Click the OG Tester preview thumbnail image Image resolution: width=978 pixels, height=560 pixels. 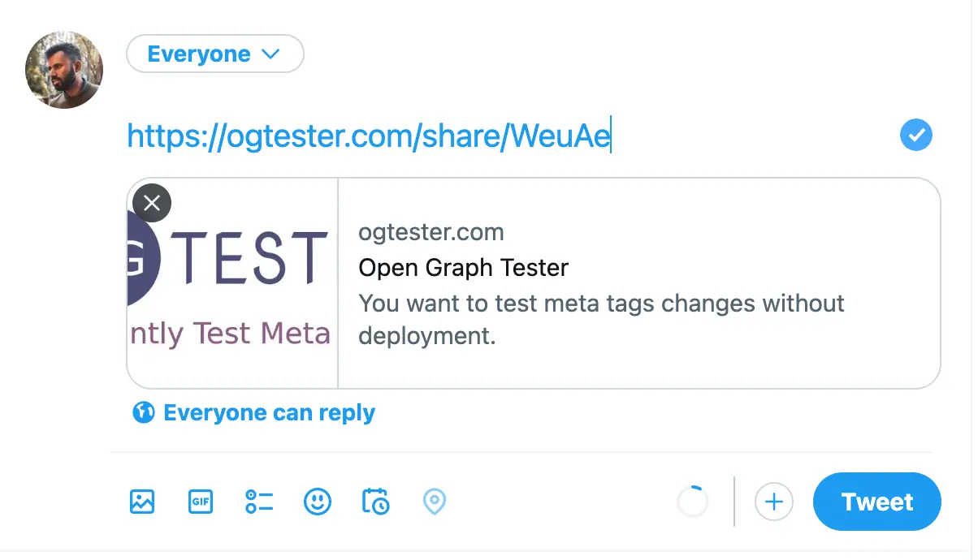[232, 284]
